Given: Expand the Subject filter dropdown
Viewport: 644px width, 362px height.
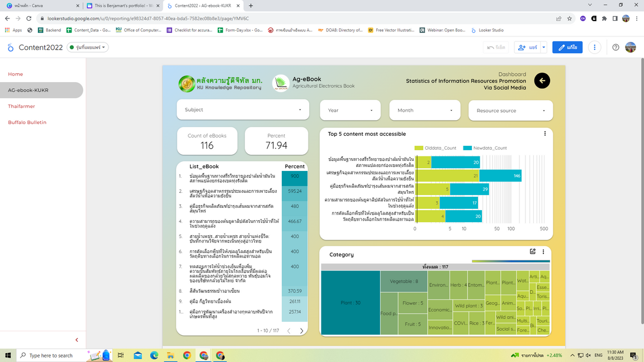Looking at the screenshot, I should (x=242, y=110).
